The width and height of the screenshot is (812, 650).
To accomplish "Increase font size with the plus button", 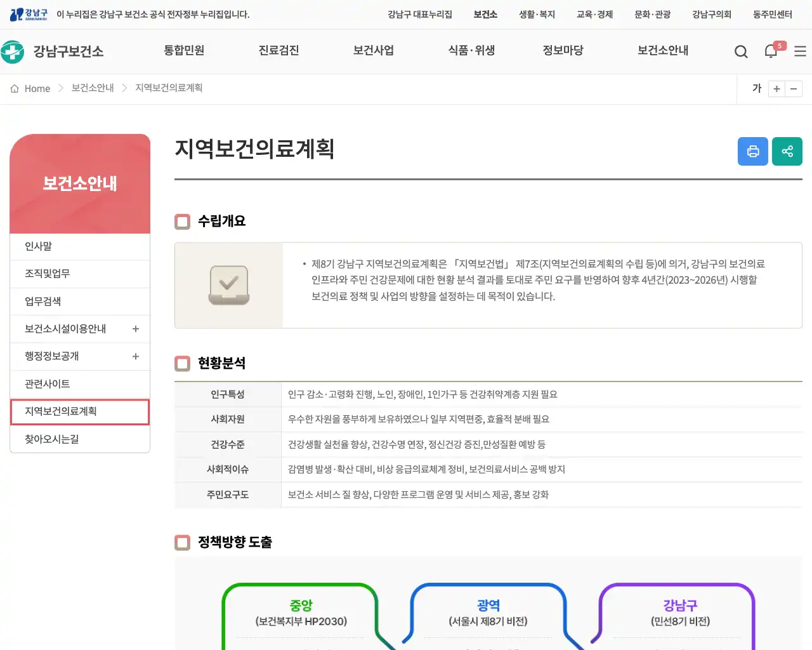I will coord(776,89).
